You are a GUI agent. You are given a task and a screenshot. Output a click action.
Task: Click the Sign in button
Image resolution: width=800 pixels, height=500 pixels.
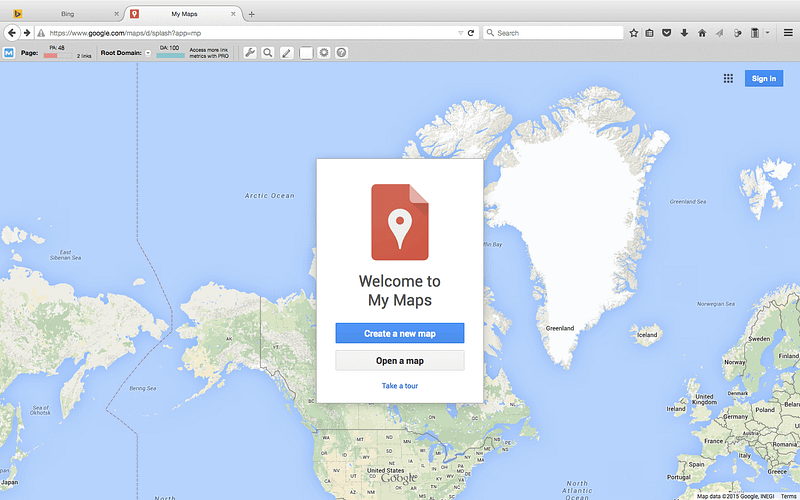point(764,78)
